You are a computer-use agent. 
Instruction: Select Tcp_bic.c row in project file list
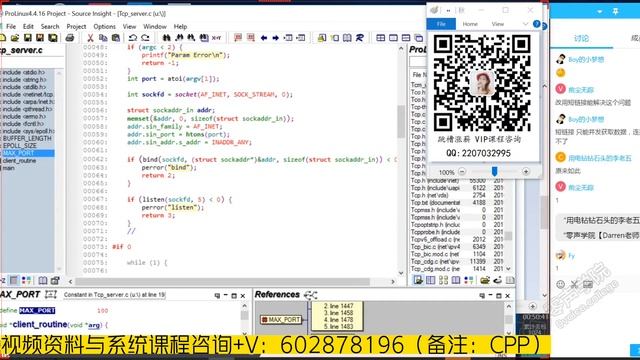(458, 247)
